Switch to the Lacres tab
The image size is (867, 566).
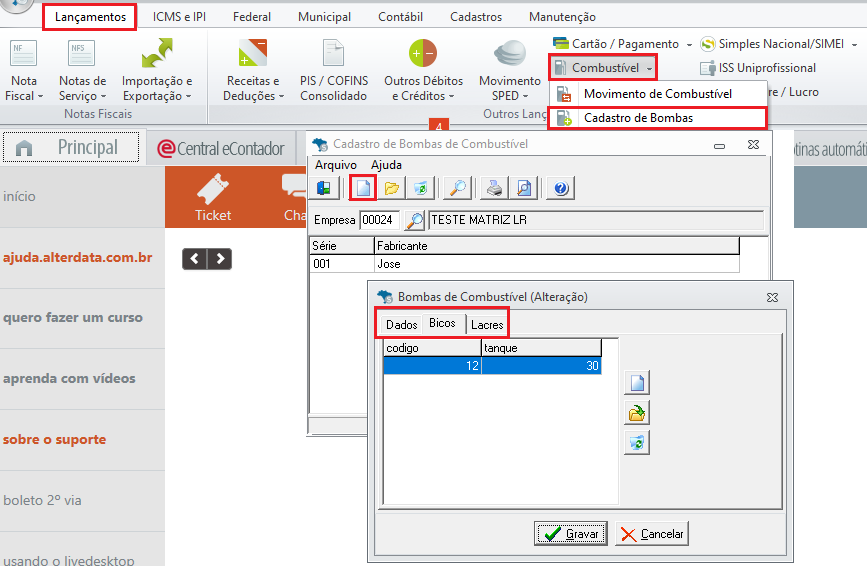(x=487, y=324)
